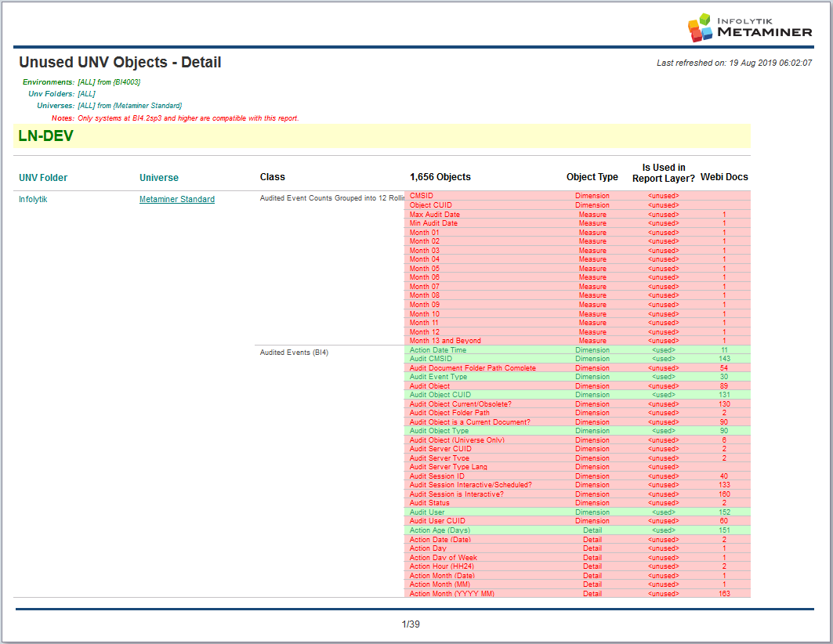Click the Object CUID object name
This screenshot has height=644, width=833.
click(x=431, y=205)
